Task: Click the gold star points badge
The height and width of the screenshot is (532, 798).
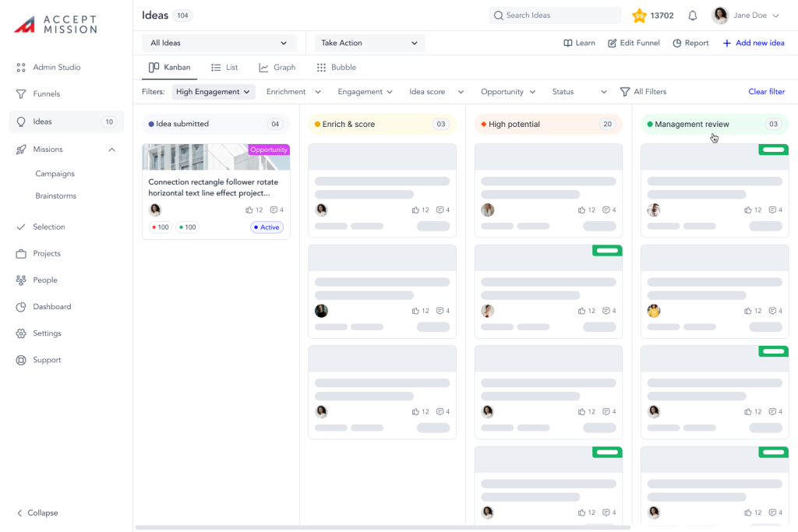Action: (639, 16)
